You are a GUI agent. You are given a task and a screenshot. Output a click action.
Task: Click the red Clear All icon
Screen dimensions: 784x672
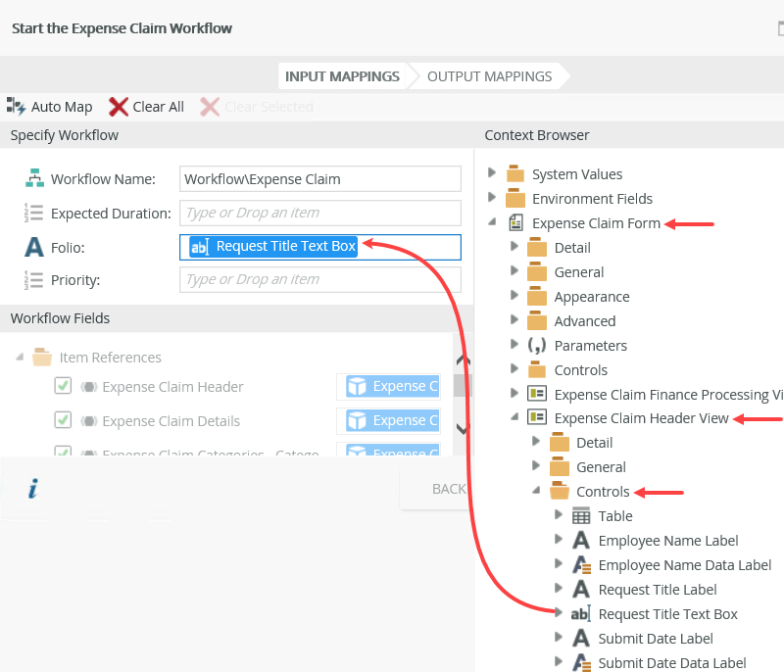coord(119,107)
